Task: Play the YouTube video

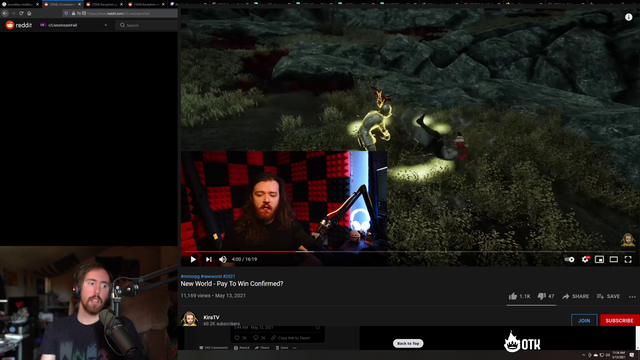Action: point(193,259)
